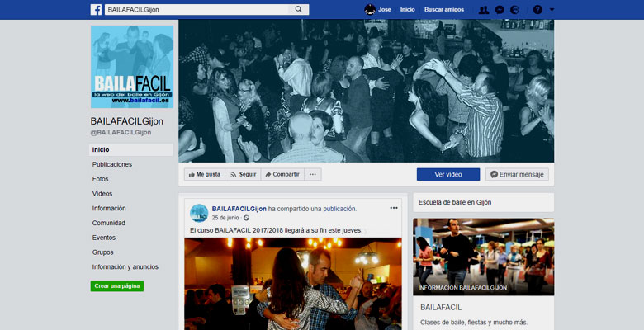Open BAILAFACILGijon post author link
This screenshot has height=330, width=644.
point(239,209)
